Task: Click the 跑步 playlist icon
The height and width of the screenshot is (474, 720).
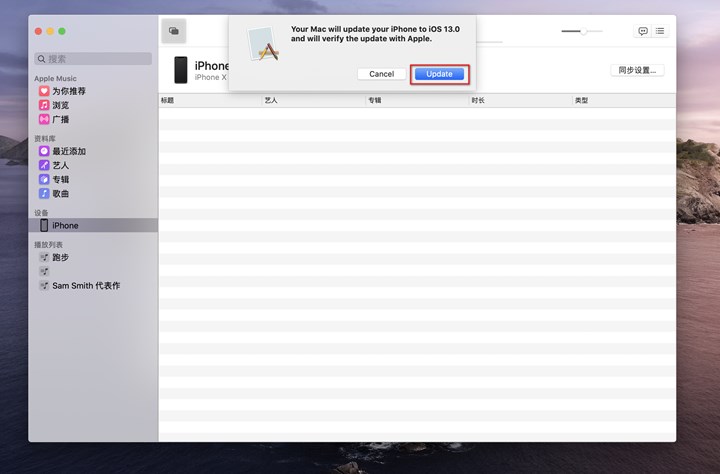Action: pyautogui.click(x=44, y=257)
